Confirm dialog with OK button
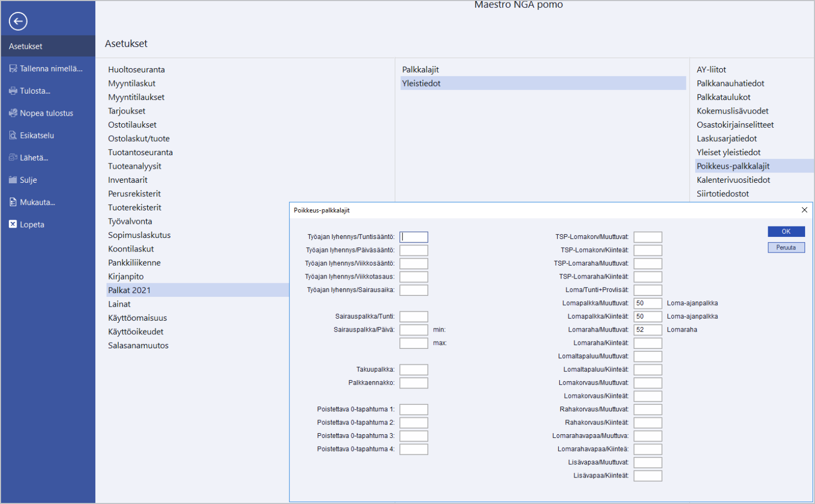Screen dimensions: 815x504 tap(785, 232)
